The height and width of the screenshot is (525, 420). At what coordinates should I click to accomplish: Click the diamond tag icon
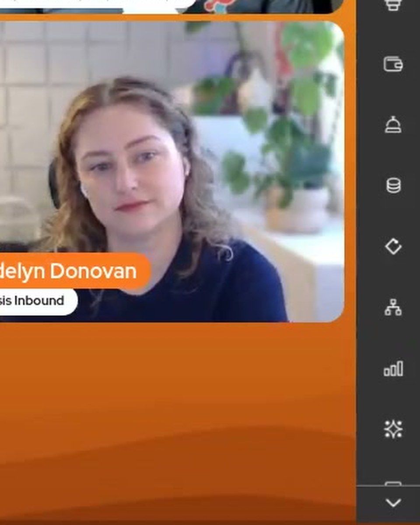click(x=393, y=247)
